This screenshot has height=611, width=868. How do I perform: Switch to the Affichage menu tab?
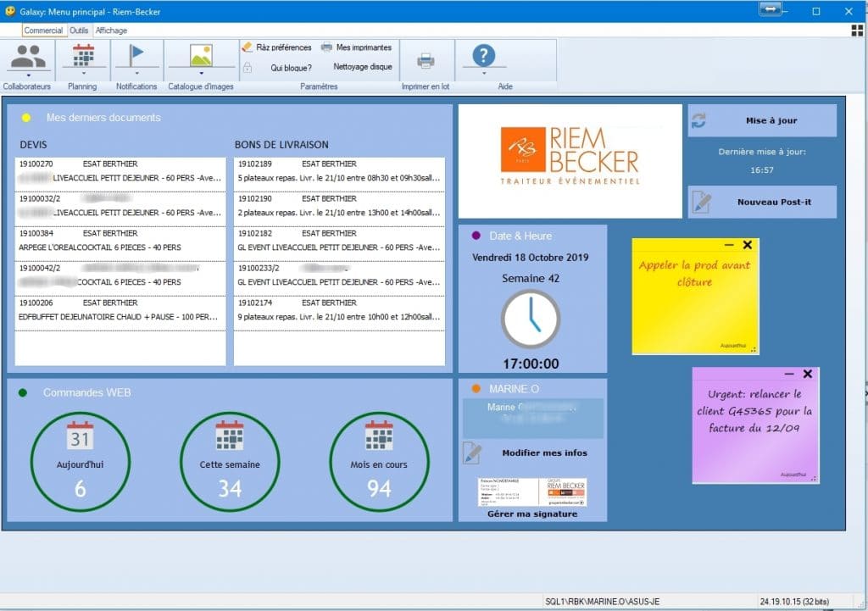(111, 31)
